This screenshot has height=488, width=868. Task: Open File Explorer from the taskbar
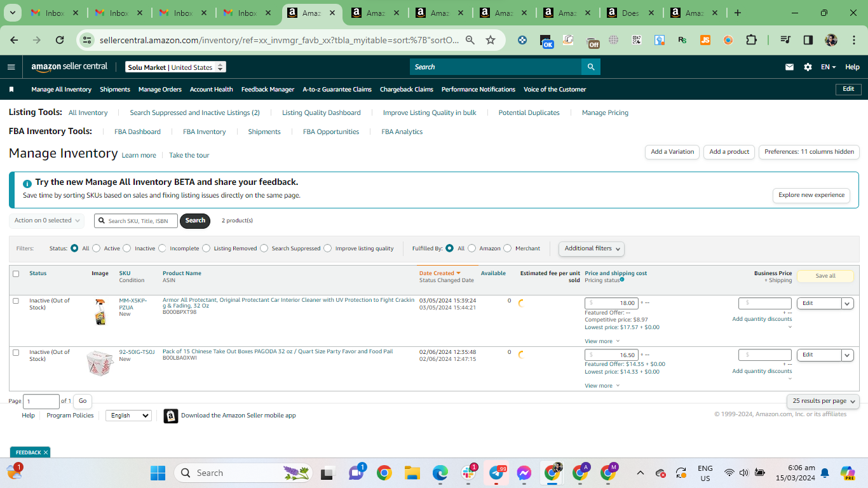coord(412,473)
